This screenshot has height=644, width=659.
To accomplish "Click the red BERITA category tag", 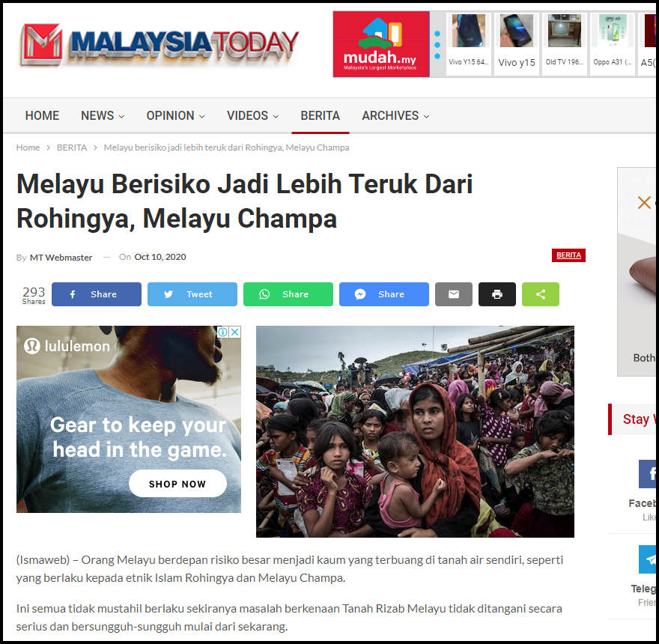I will click(x=568, y=255).
